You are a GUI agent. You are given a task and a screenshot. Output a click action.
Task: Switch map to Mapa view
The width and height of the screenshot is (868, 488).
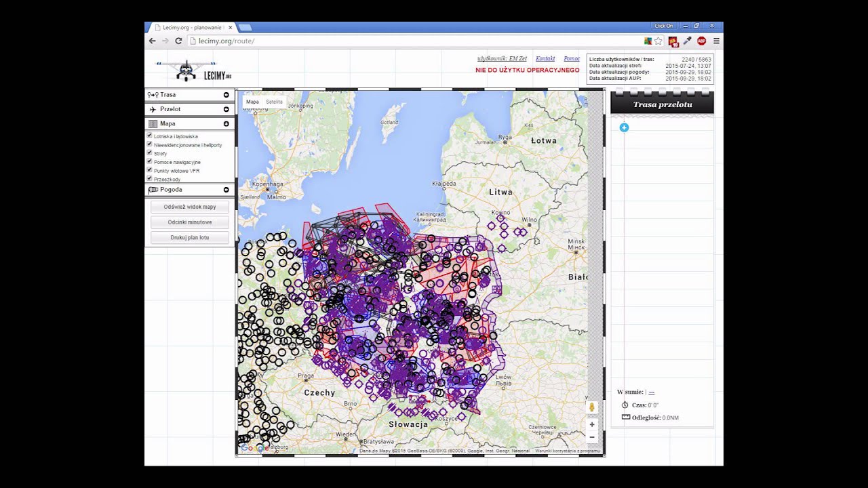[252, 102]
